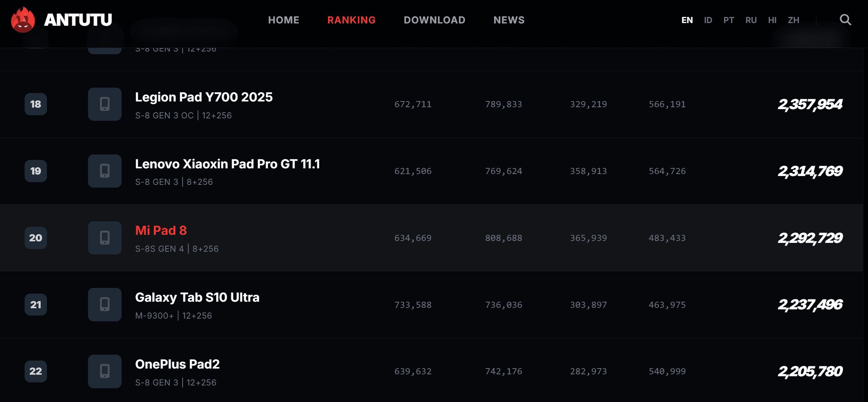Click the Legion Pad Y700 2025 device thumbnail
868x402 pixels.
[105, 104]
